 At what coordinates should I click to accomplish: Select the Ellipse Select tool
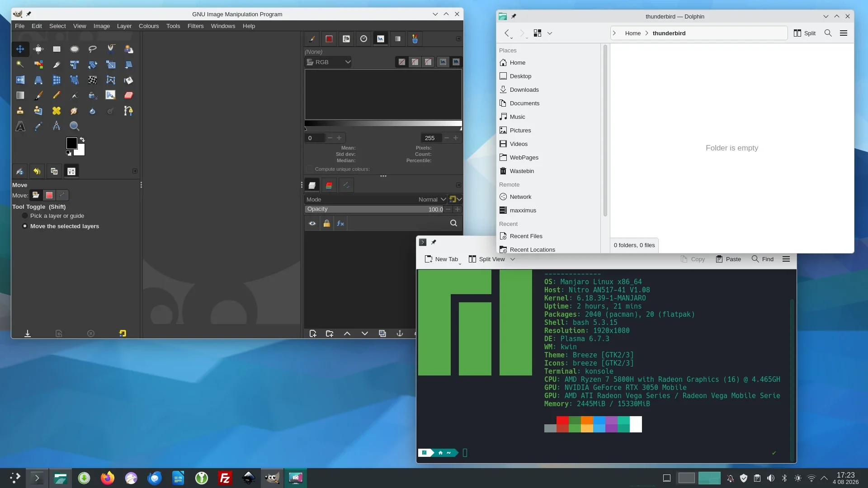pos(75,49)
